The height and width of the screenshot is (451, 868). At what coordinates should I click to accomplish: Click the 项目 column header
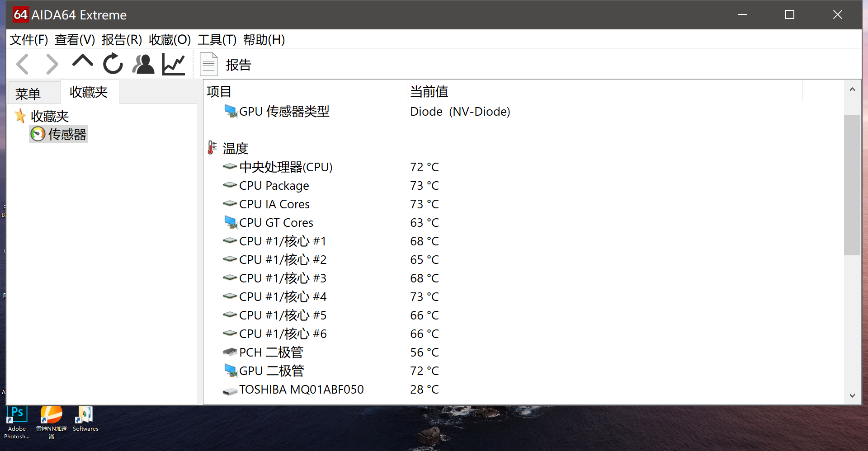[306, 91]
